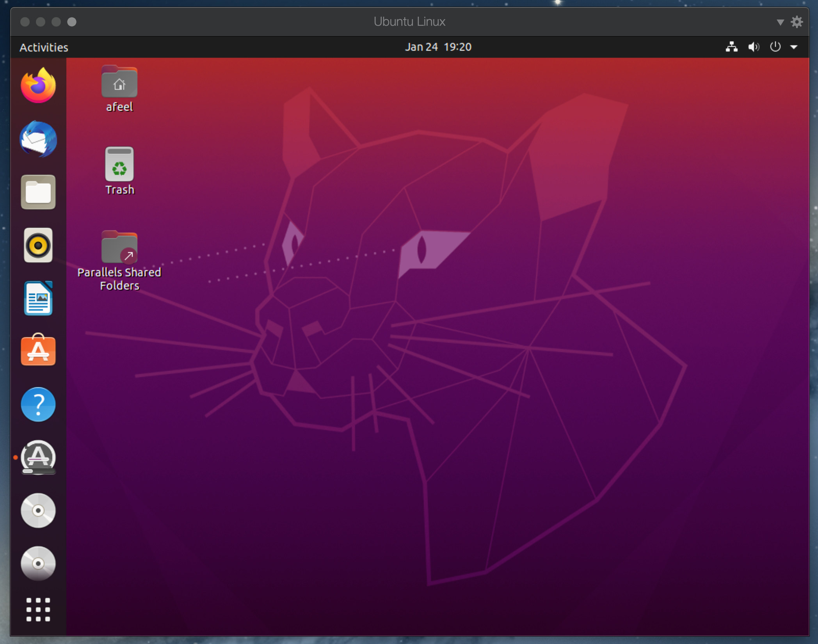Open the Files manager dock icon
The image size is (818, 644).
click(x=38, y=192)
